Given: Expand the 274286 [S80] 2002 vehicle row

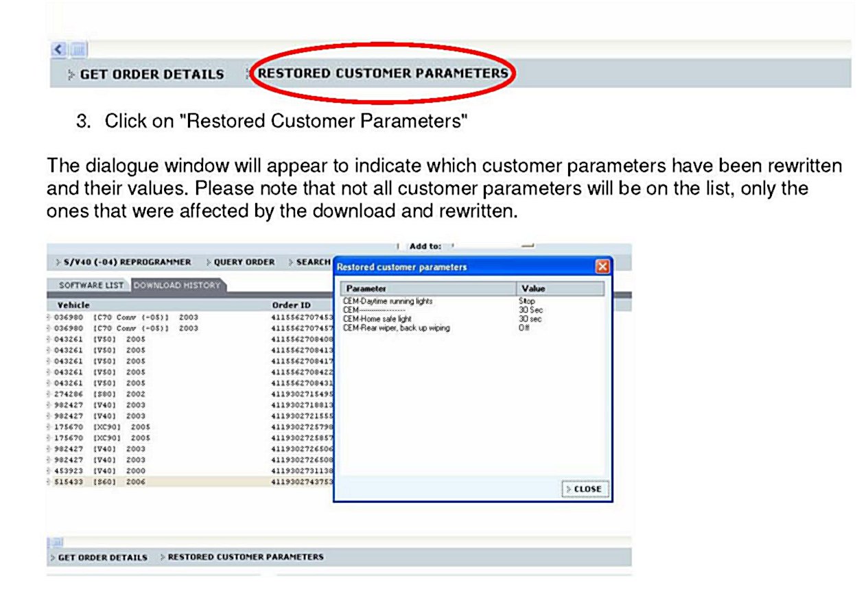Looking at the screenshot, I should [x=49, y=394].
